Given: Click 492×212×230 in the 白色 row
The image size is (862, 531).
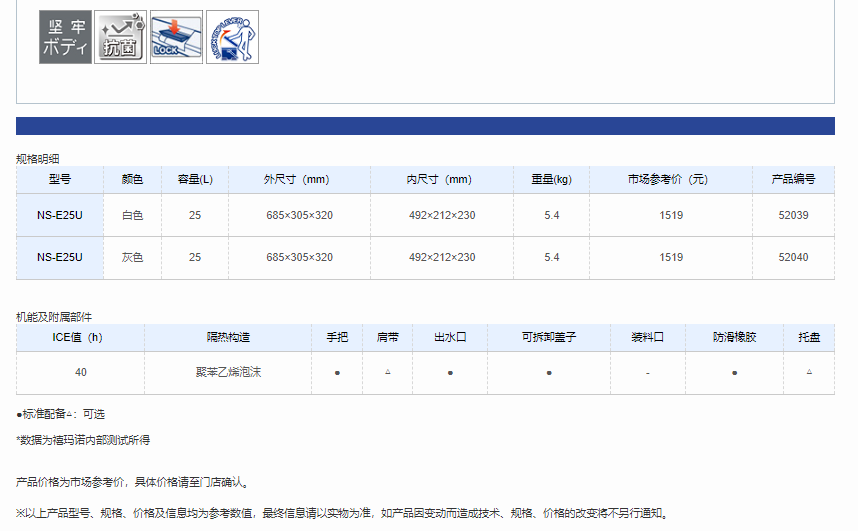Looking at the screenshot, I should point(442,215).
